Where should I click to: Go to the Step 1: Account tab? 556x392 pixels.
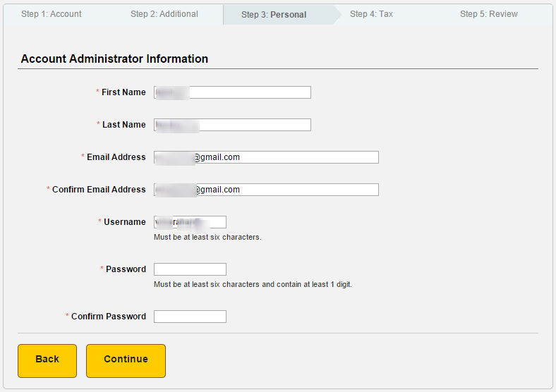pyautogui.click(x=52, y=14)
